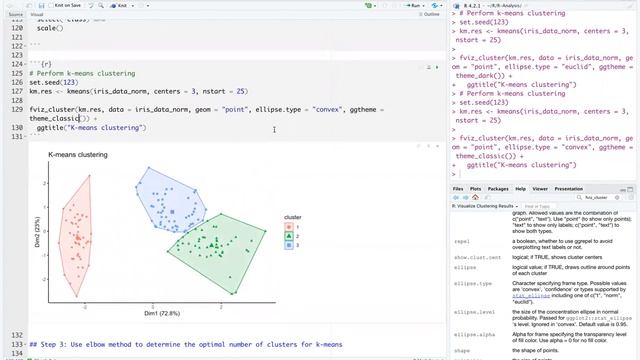Maximize the Help pane
The image size is (640, 360).
(630, 189)
